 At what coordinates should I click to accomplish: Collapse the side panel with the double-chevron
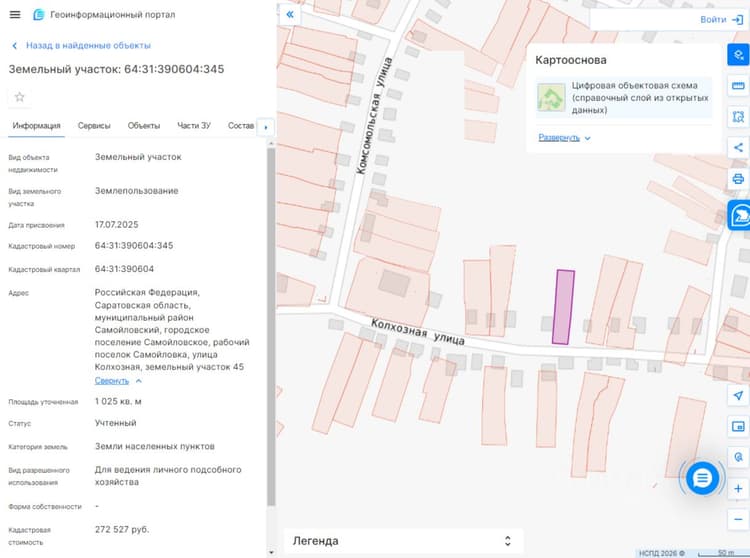pyautogui.click(x=290, y=14)
